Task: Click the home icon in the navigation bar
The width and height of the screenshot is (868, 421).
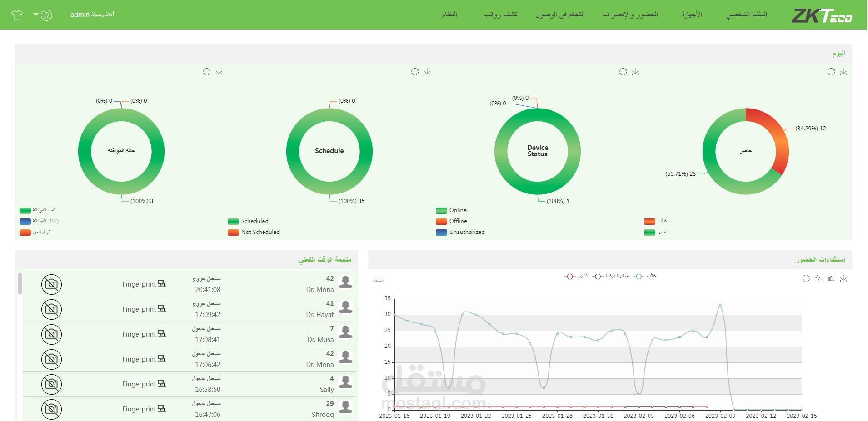Action: (x=17, y=14)
